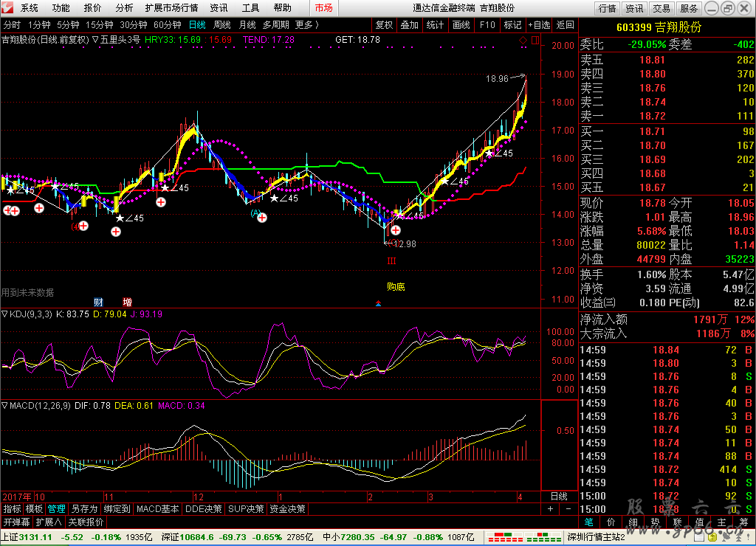Image resolution: width=756 pixels, height=546 pixels.
Task: Click the 服务 service button
Action: point(689,8)
